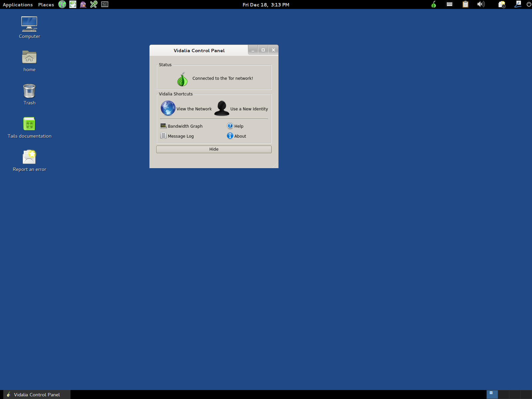Image resolution: width=532 pixels, height=399 pixels.
Task: Click the green Tor onion status icon
Action: tap(182, 79)
